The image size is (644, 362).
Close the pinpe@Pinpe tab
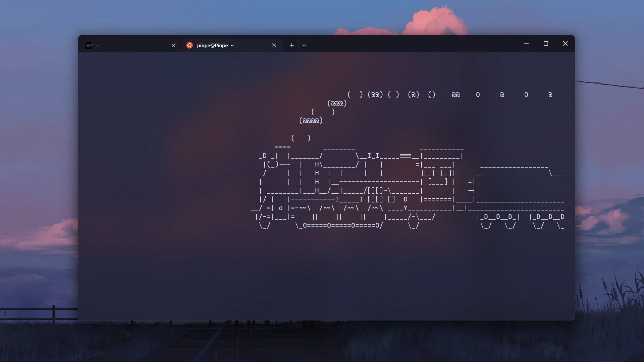pos(274,45)
